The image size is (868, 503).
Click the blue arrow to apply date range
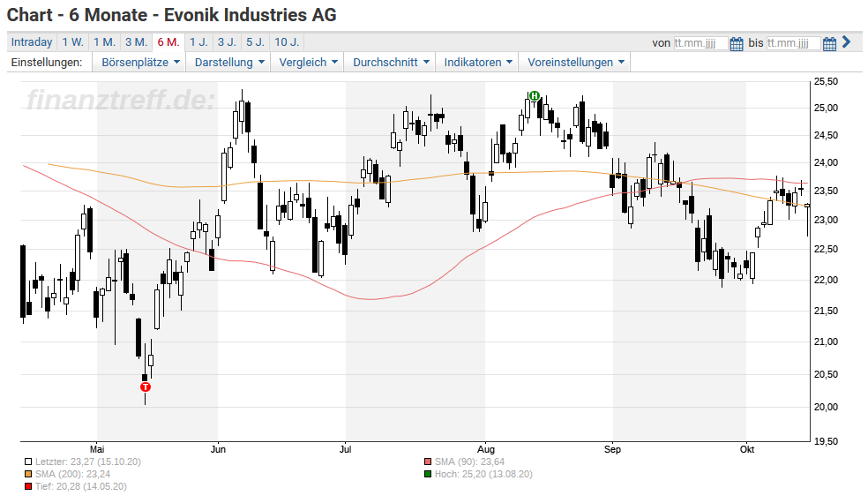point(846,42)
